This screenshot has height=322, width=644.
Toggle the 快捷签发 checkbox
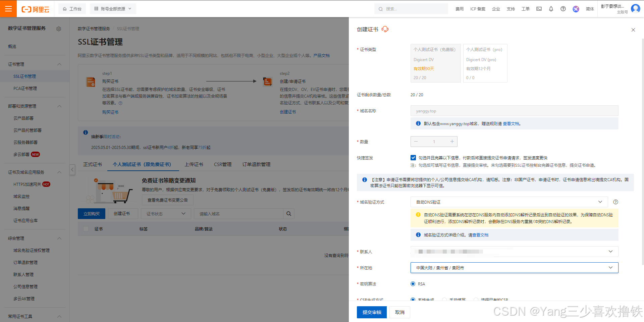tap(413, 158)
